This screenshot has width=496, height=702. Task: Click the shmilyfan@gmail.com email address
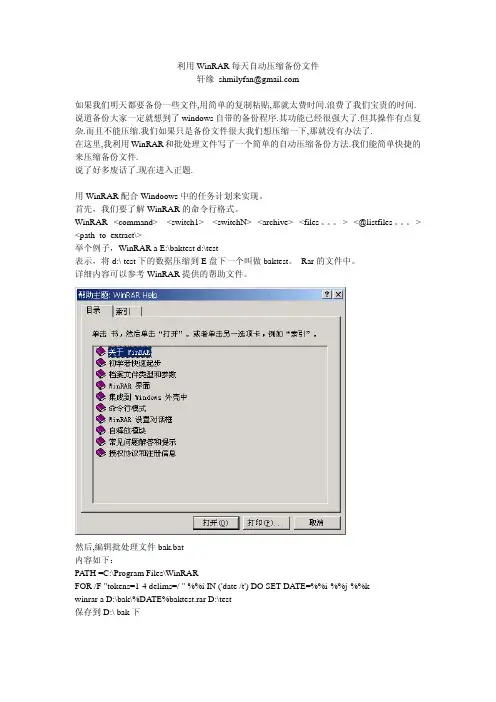tap(259, 79)
